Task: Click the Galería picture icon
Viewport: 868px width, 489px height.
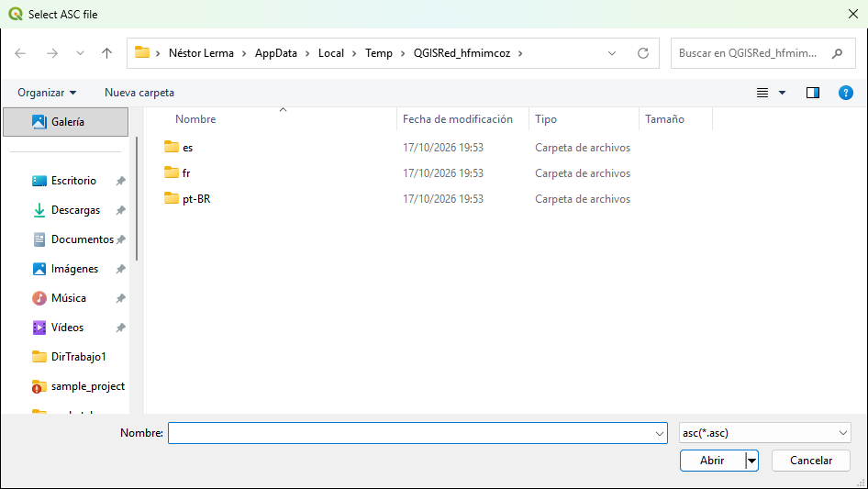Action: tap(39, 122)
